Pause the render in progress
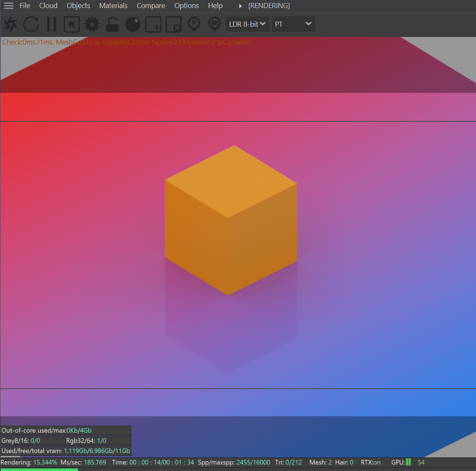 pos(51,24)
